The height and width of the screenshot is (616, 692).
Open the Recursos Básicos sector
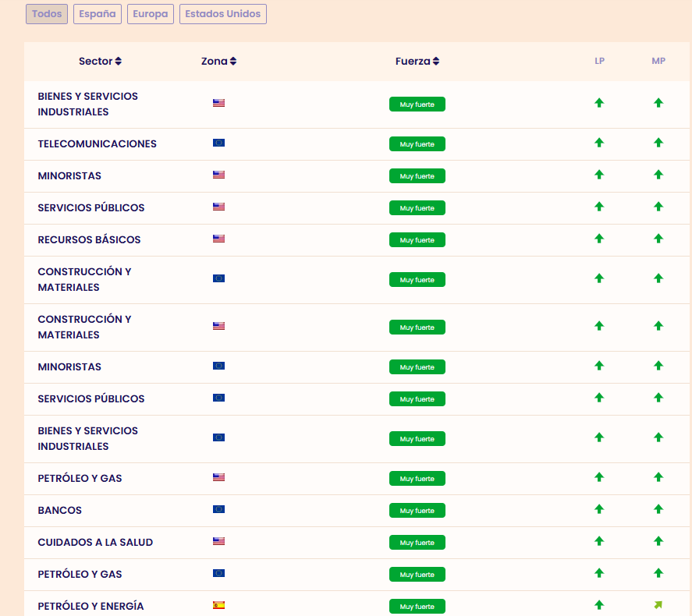click(x=89, y=239)
